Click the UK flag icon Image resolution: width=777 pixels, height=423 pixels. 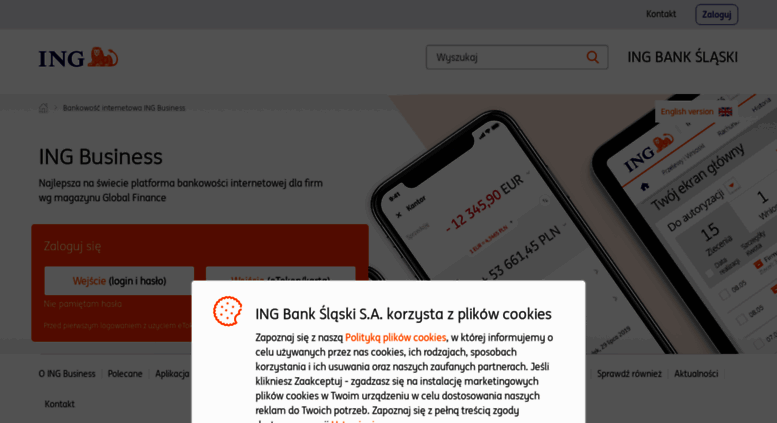725,111
